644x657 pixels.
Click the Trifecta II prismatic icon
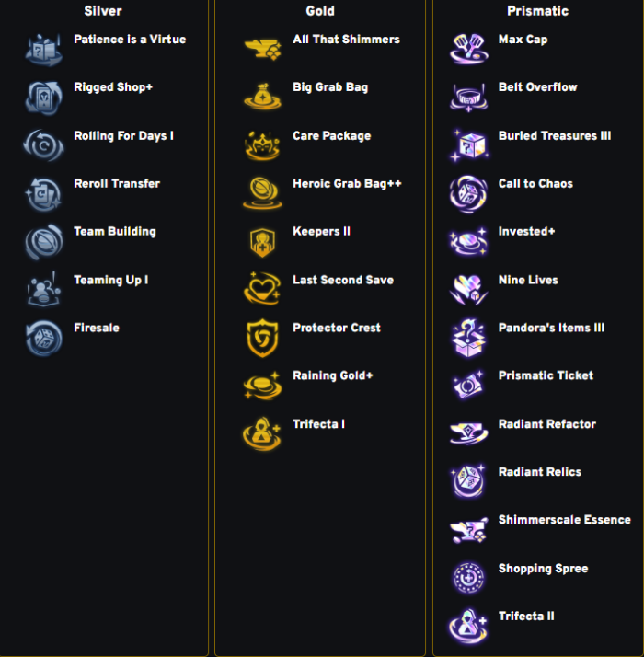pos(469,627)
